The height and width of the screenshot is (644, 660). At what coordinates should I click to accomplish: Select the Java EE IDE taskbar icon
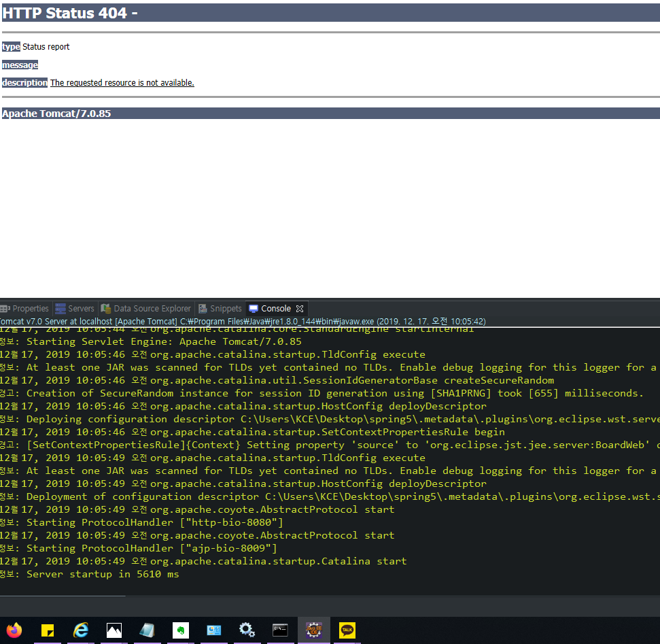coord(313,630)
